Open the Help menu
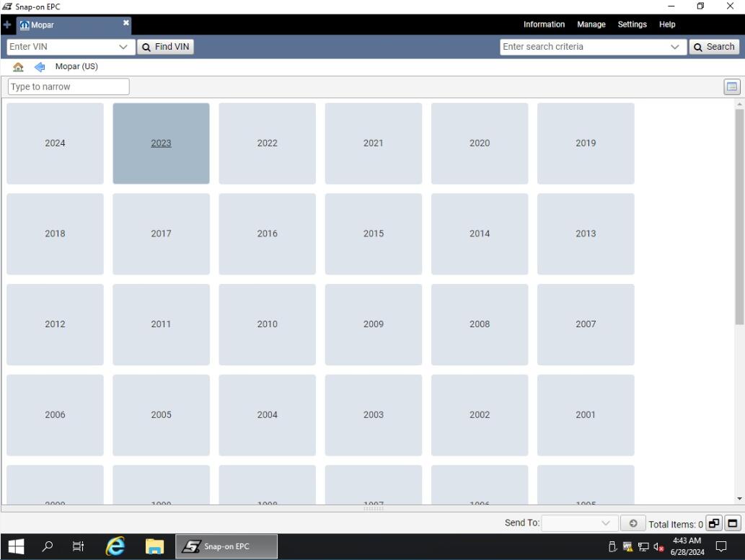The width and height of the screenshot is (745, 560). [667, 25]
